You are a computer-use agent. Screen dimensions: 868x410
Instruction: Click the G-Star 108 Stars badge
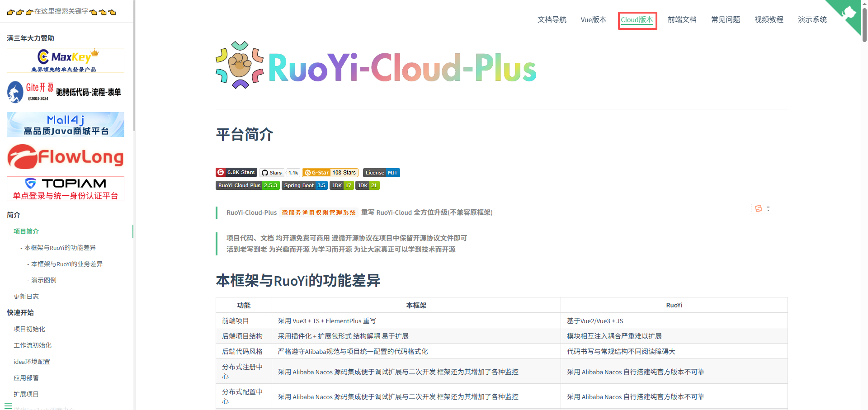coord(330,173)
